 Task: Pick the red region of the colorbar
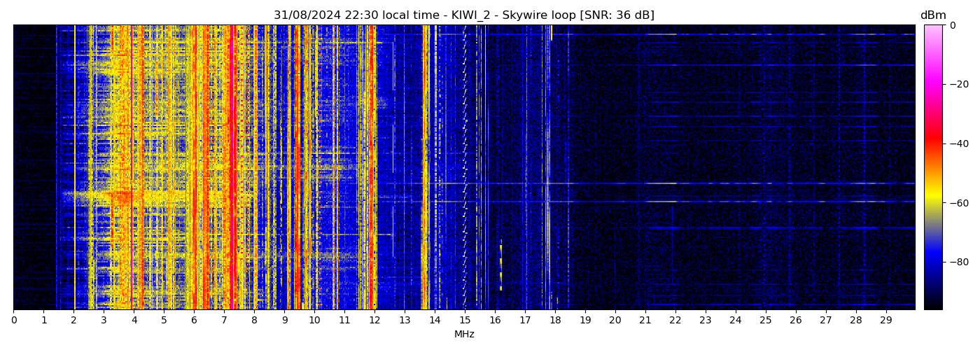click(933, 143)
